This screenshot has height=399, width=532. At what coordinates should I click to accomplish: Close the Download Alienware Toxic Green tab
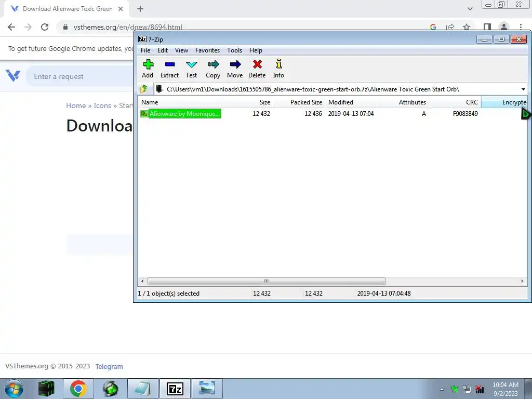point(121,9)
